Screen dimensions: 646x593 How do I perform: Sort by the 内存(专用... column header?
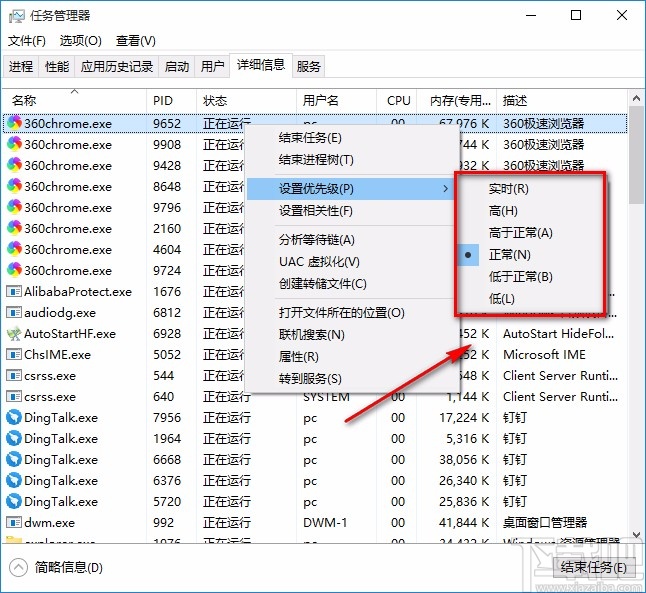click(x=456, y=100)
